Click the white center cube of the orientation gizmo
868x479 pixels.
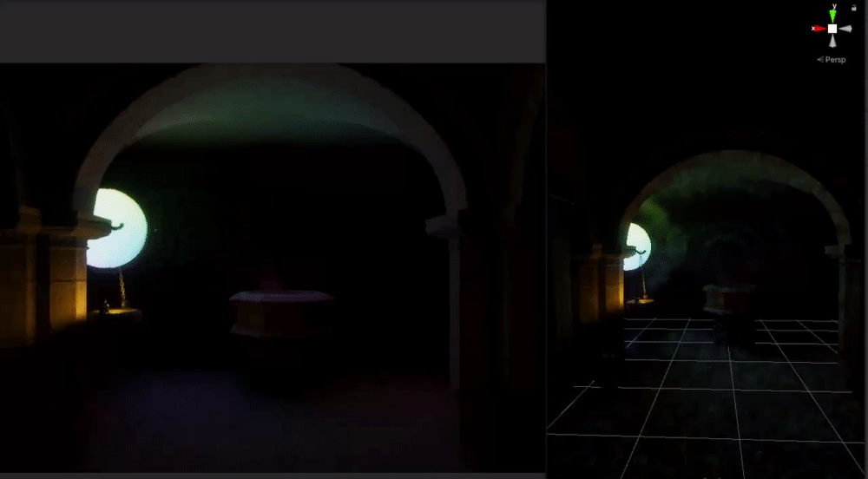832,29
